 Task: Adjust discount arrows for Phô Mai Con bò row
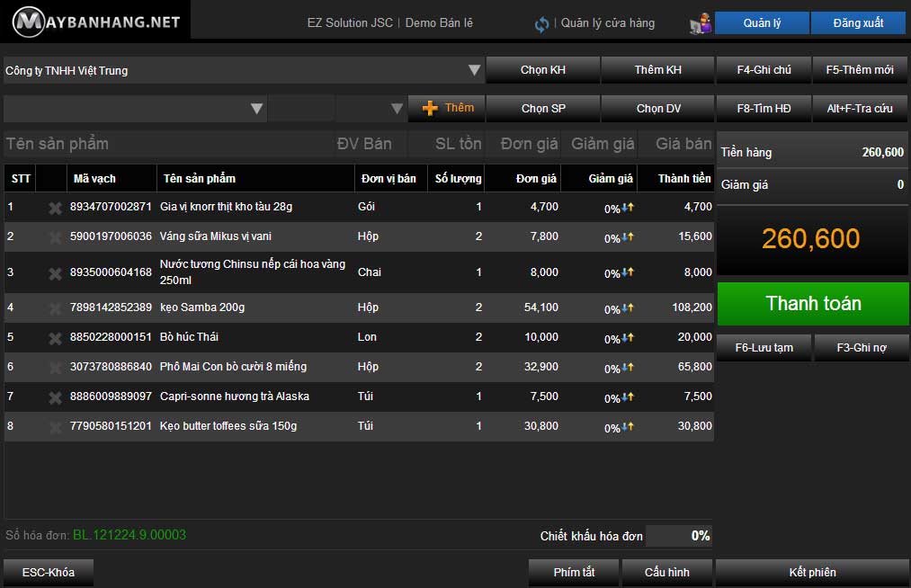click(x=628, y=368)
